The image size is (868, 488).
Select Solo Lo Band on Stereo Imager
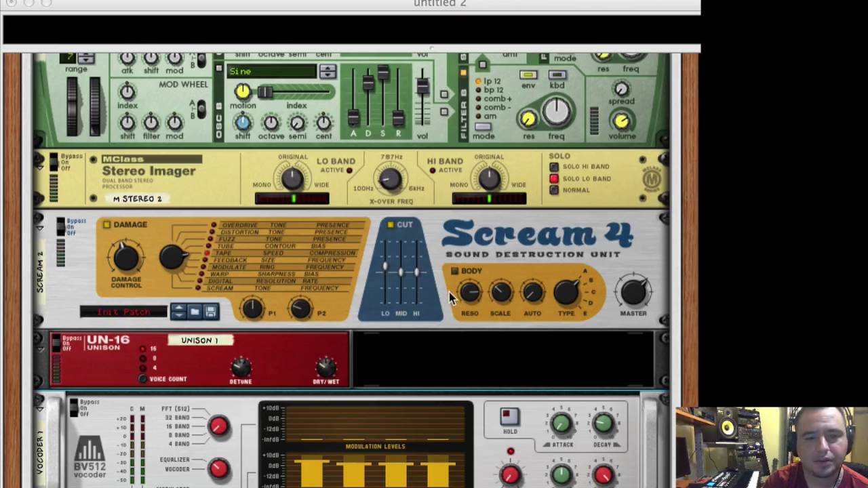pos(554,178)
